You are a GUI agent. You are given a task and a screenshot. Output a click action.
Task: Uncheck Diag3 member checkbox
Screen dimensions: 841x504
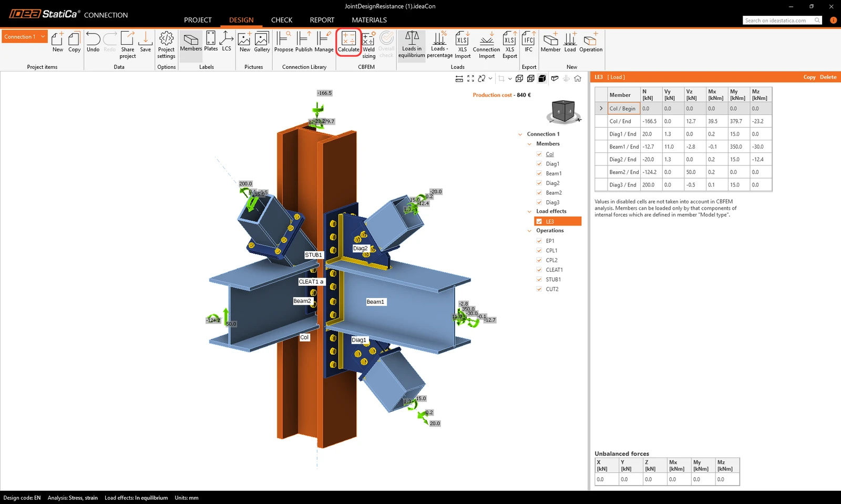point(539,202)
